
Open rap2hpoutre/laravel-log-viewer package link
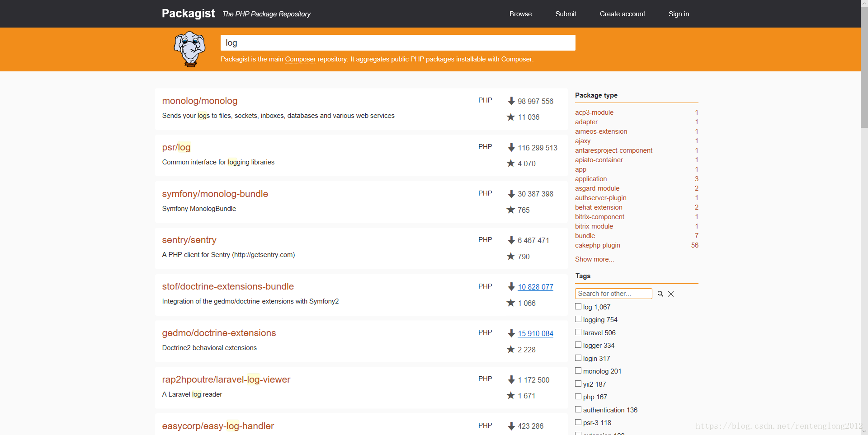tap(226, 379)
